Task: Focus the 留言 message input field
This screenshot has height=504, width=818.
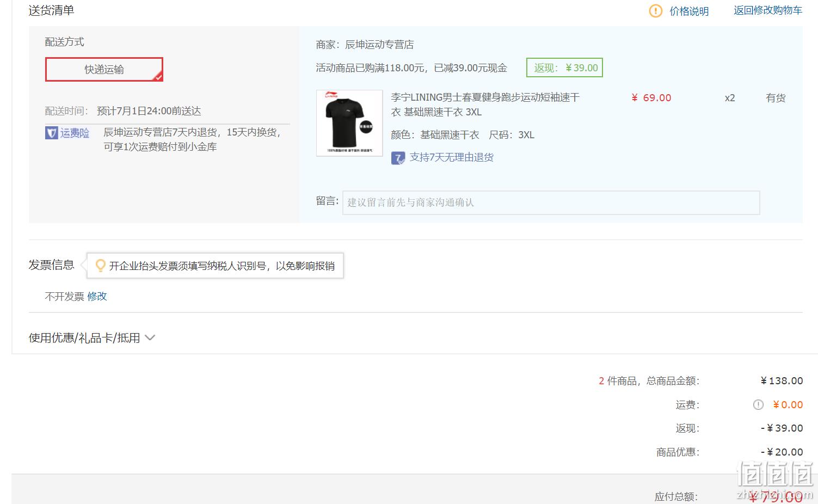Action: pyautogui.click(x=551, y=202)
